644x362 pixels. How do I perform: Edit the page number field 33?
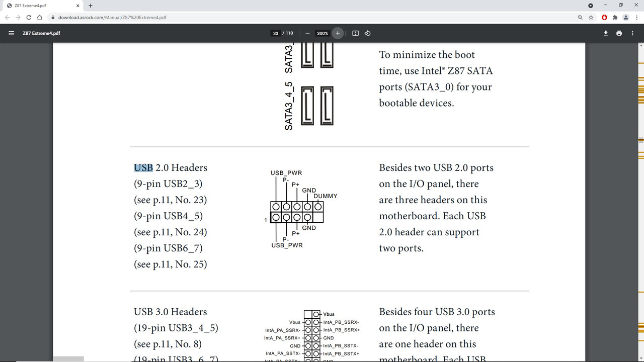click(x=276, y=33)
